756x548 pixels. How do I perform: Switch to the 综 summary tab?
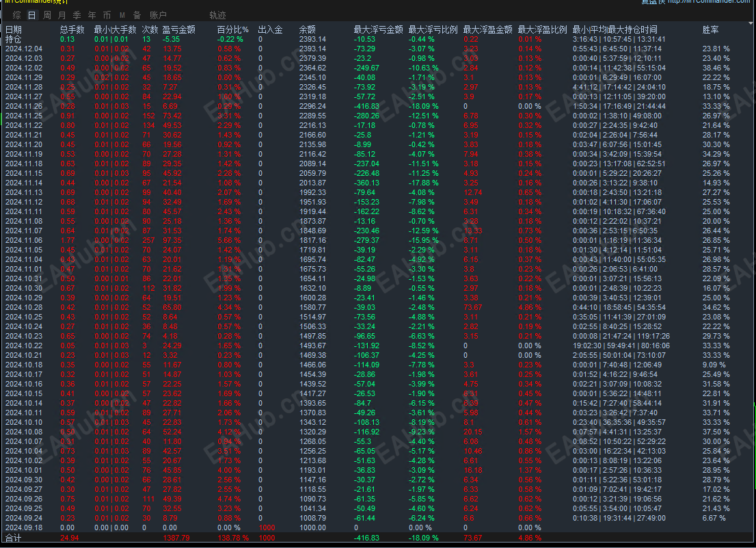click(x=17, y=16)
